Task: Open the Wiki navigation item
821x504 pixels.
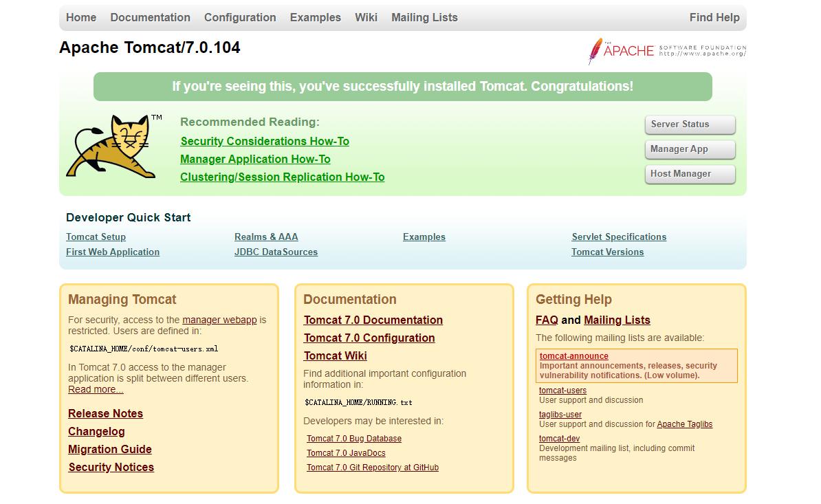Action: click(366, 17)
